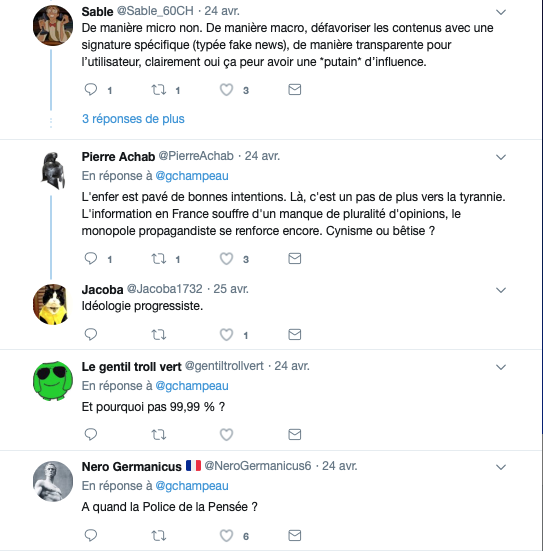The width and height of the screenshot is (543, 551).
Task: Reply to Sable's tweet
Action: (91, 90)
